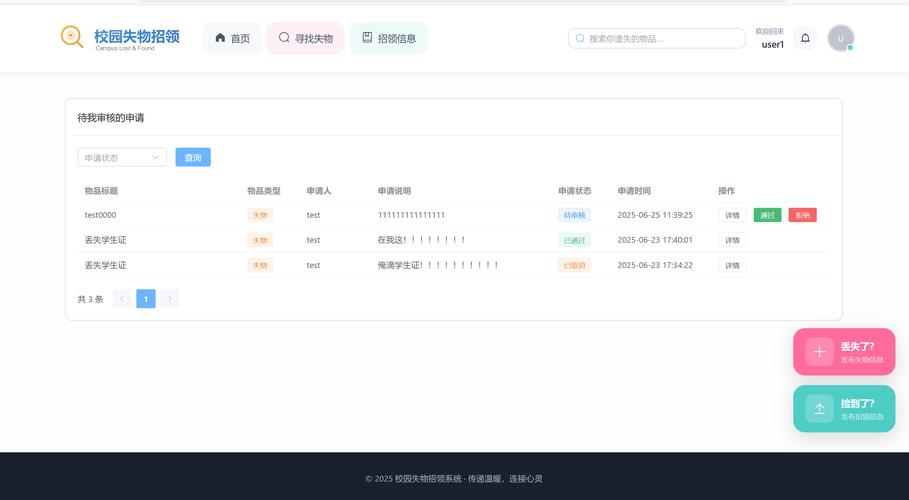
Task: Open 详情 for 17:40:01 row
Action: pyautogui.click(x=732, y=240)
